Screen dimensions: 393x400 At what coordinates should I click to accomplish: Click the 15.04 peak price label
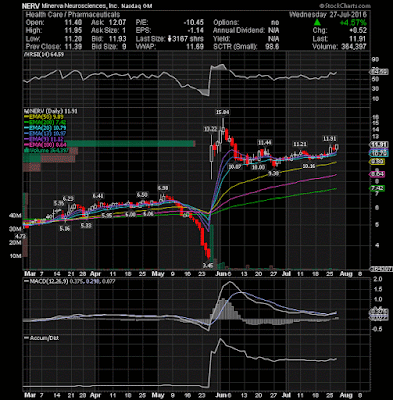(222, 112)
